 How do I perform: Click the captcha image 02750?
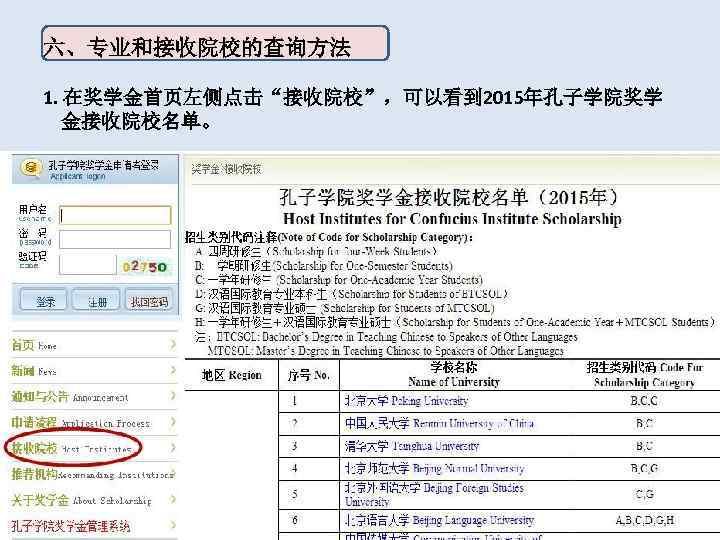(x=145, y=266)
